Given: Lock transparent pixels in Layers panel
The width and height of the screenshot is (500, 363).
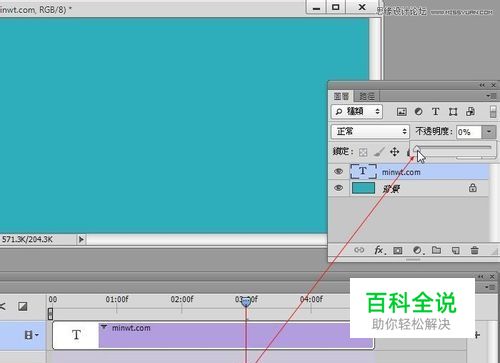Looking at the screenshot, I should click(363, 152).
